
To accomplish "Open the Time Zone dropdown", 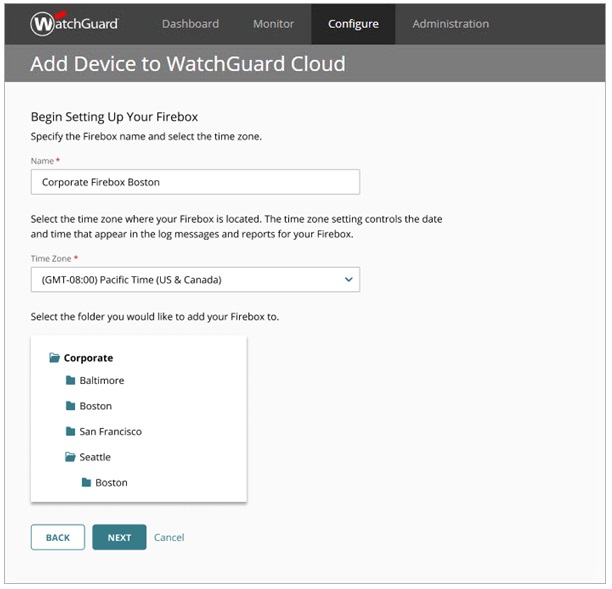I will (x=195, y=279).
